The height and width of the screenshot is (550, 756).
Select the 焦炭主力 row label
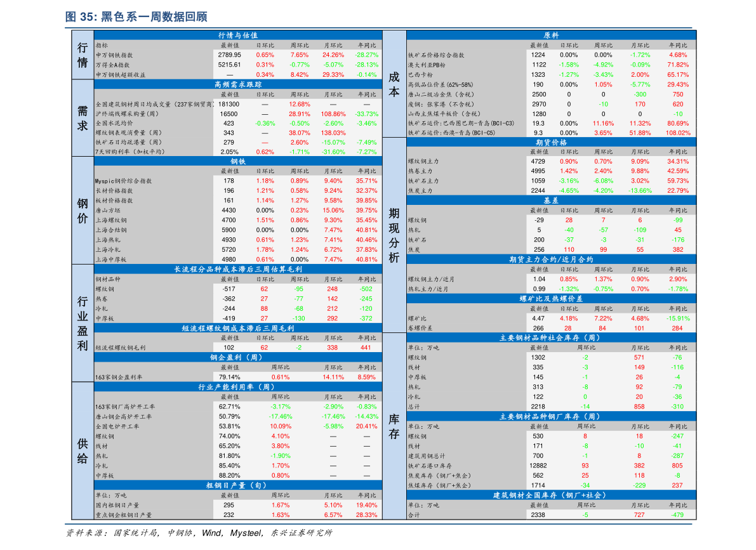click(x=420, y=192)
